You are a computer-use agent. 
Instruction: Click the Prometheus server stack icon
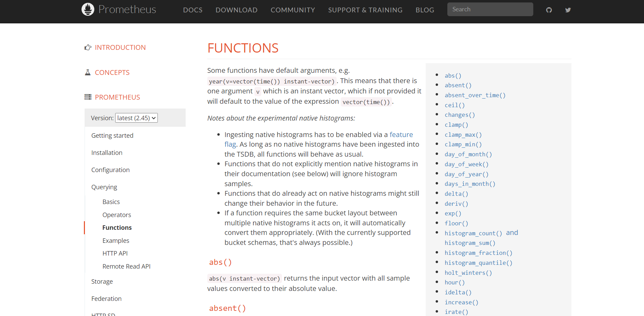[x=88, y=97]
